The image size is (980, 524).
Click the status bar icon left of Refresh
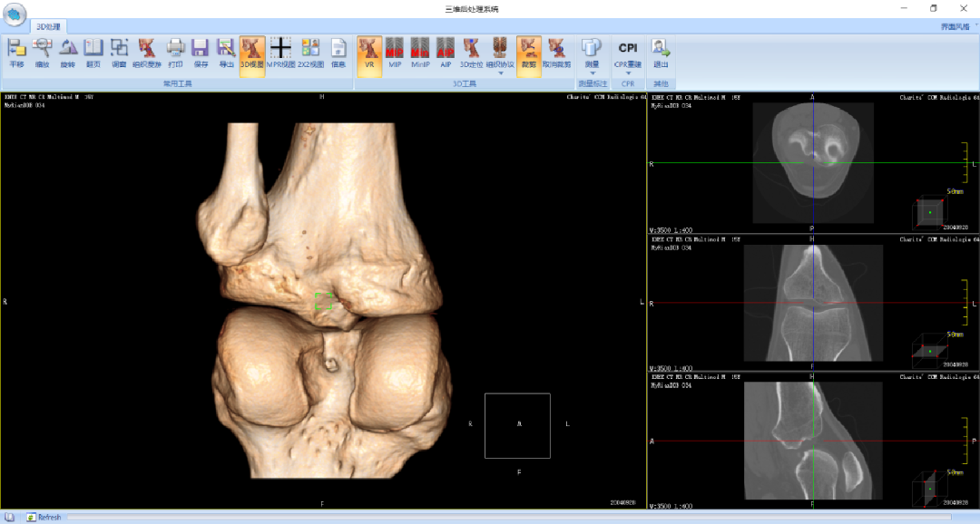pyautogui.click(x=9, y=517)
